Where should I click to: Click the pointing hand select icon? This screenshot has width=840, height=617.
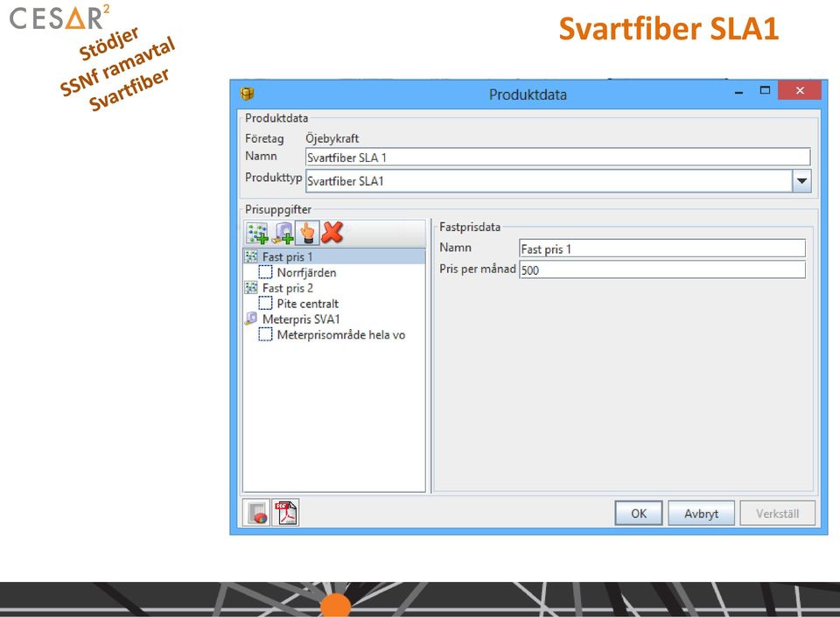307,233
